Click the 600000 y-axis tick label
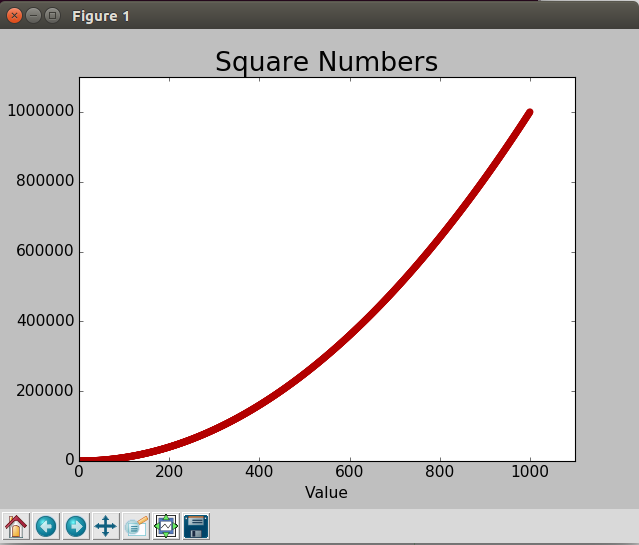Image resolution: width=639 pixels, height=545 pixels. click(x=45, y=251)
